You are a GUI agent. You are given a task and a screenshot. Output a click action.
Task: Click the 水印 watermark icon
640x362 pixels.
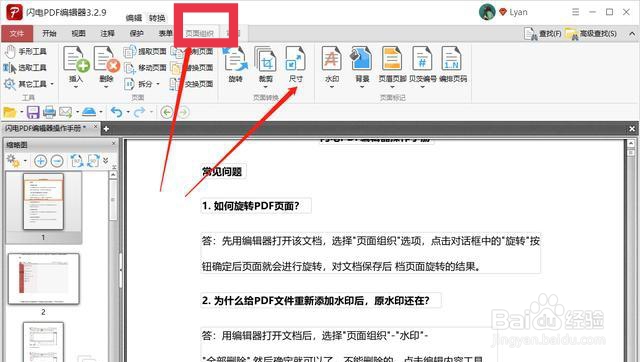(331, 59)
